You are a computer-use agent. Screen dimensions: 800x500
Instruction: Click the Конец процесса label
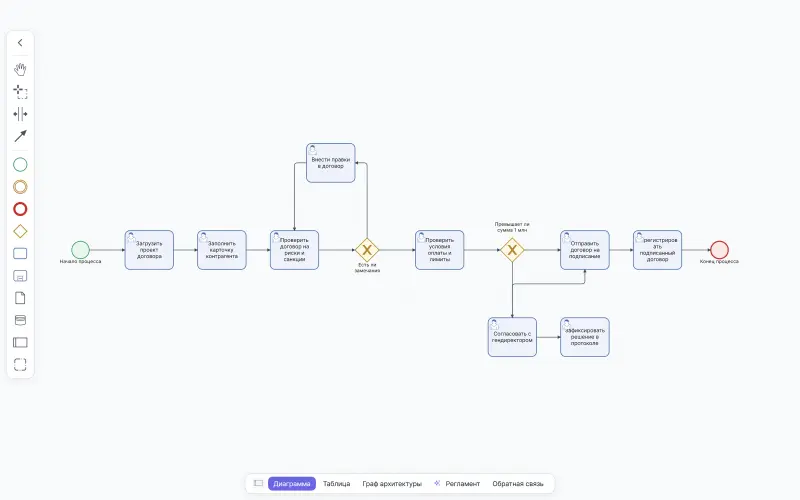[719, 261]
